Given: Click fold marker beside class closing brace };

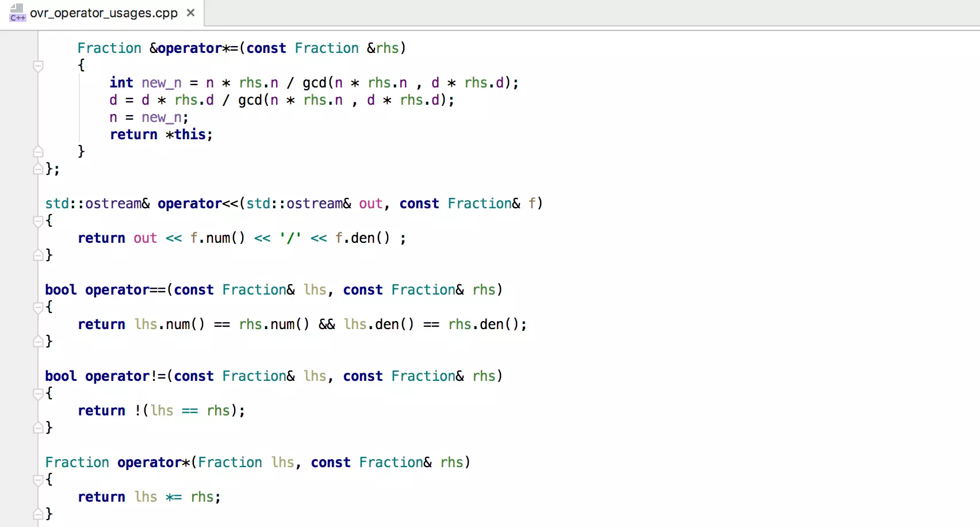Looking at the screenshot, I should coord(39,169).
